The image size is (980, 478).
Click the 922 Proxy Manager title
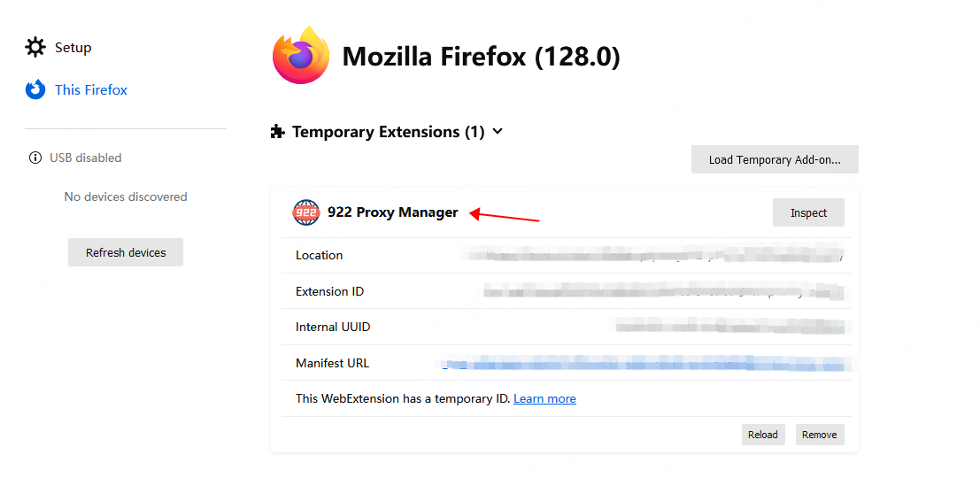[392, 212]
